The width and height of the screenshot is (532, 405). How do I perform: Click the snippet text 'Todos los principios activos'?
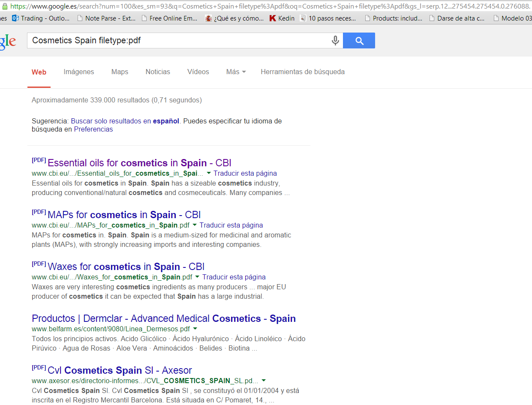74,339
